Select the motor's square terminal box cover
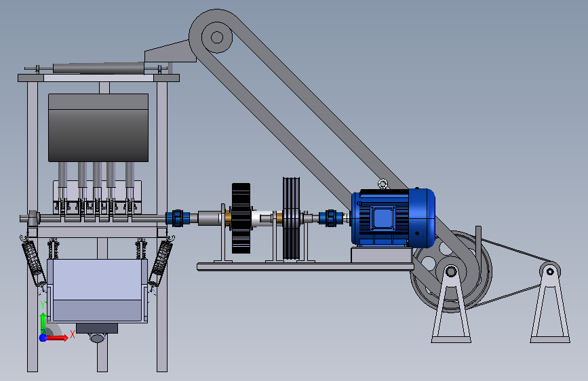 (383, 218)
